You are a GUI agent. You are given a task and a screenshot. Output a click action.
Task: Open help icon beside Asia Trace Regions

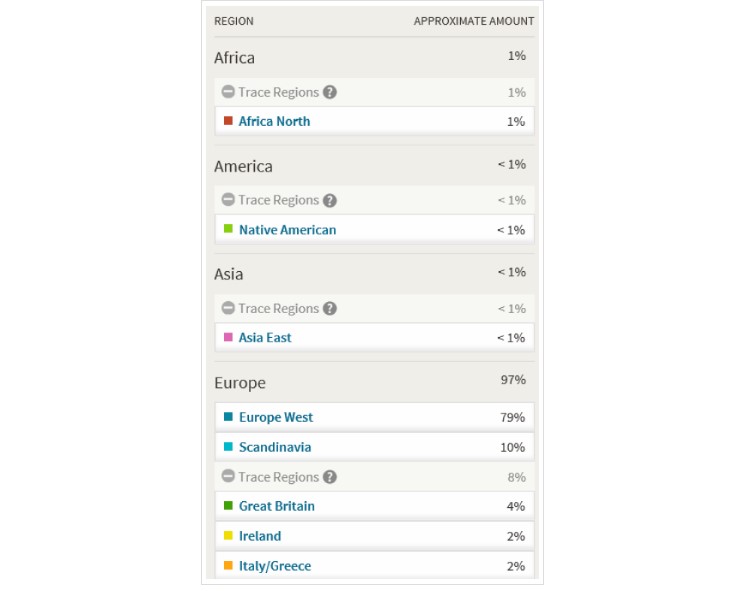330,309
